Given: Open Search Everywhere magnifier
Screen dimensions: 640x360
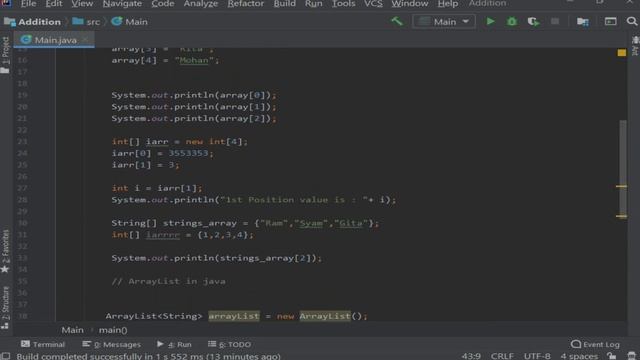Looking at the screenshot, I should click(x=632, y=21).
